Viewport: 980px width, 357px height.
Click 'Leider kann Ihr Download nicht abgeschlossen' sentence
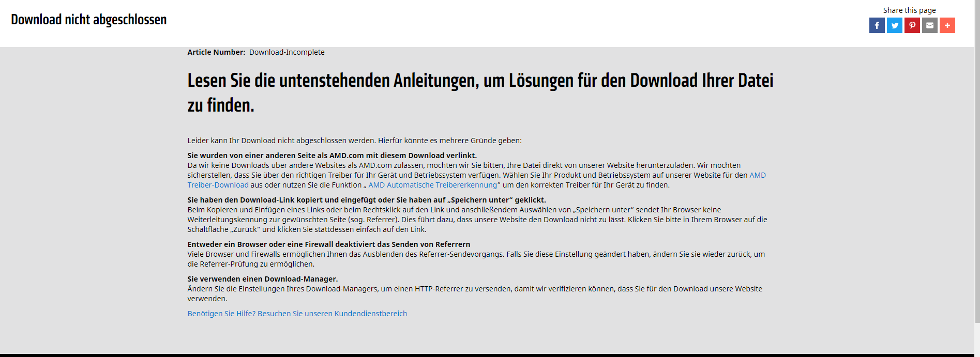(x=355, y=141)
